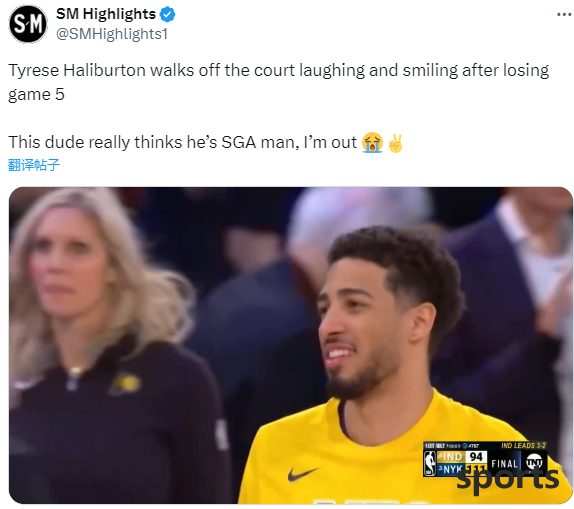Click the NBA logo in the scoreboard

click(x=430, y=463)
